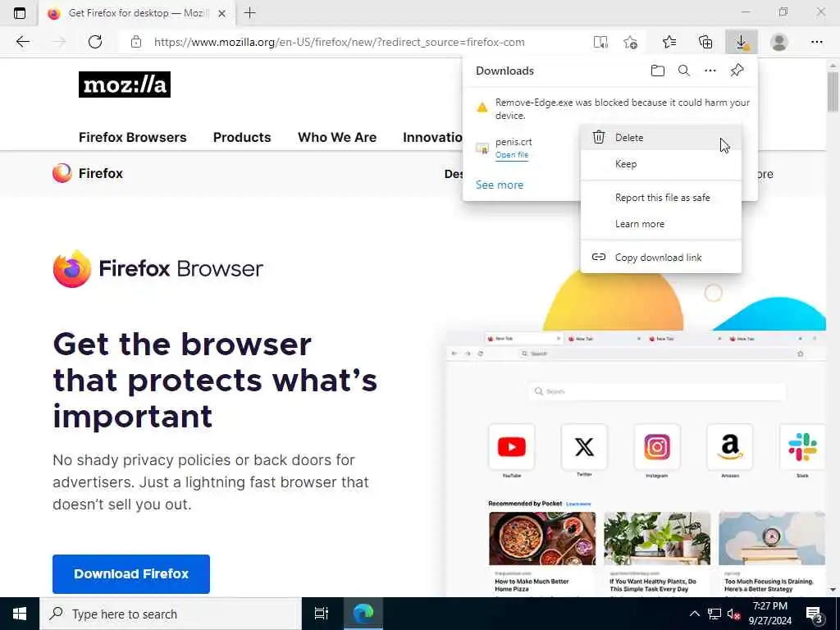
Task: Click the warning triangle for Remove-Edge.exe
Action: click(x=482, y=107)
